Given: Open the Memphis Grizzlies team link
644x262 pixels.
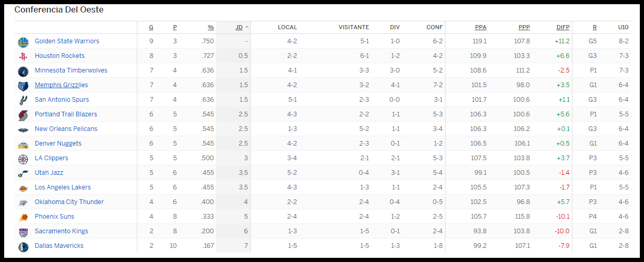Looking at the screenshot, I should [x=61, y=85].
